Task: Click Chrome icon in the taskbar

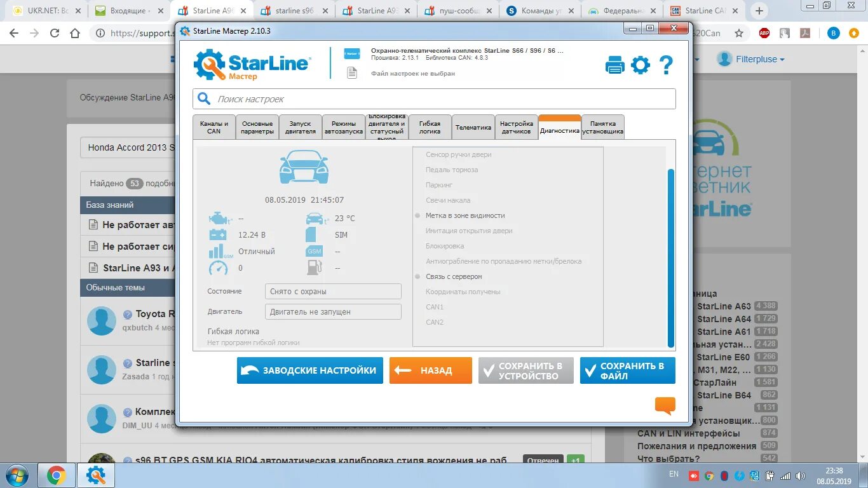Action: coord(56,475)
